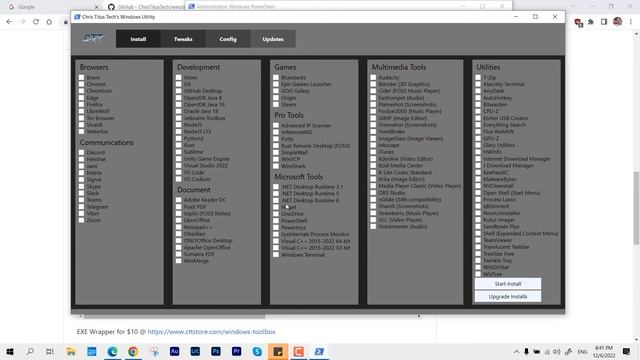Launch Photoshop from taskbar

tap(216, 351)
